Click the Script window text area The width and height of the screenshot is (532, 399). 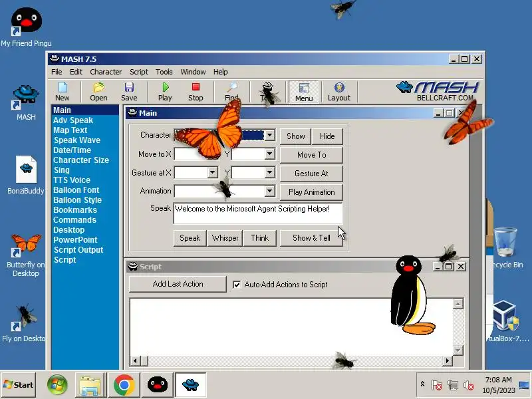(x=291, y=327)
